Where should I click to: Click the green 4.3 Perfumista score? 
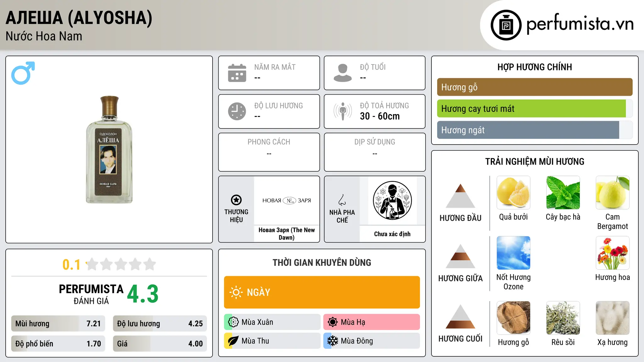pyautogui.click(x=143, y=294)
